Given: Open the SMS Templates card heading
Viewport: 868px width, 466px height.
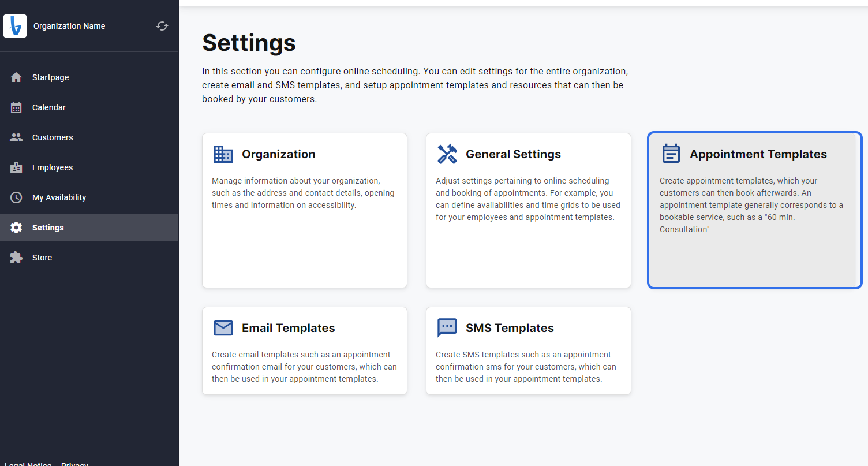Looking at the screenshot, I should coord(510,328).
